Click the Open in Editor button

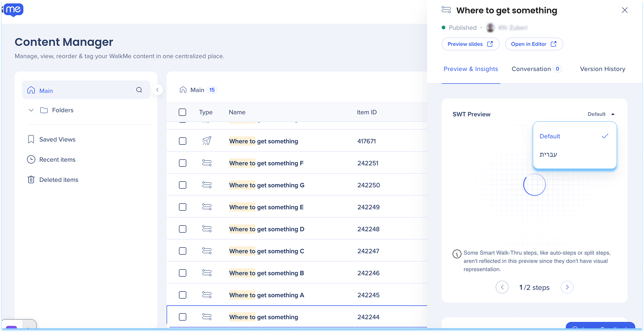click(534, 44)
